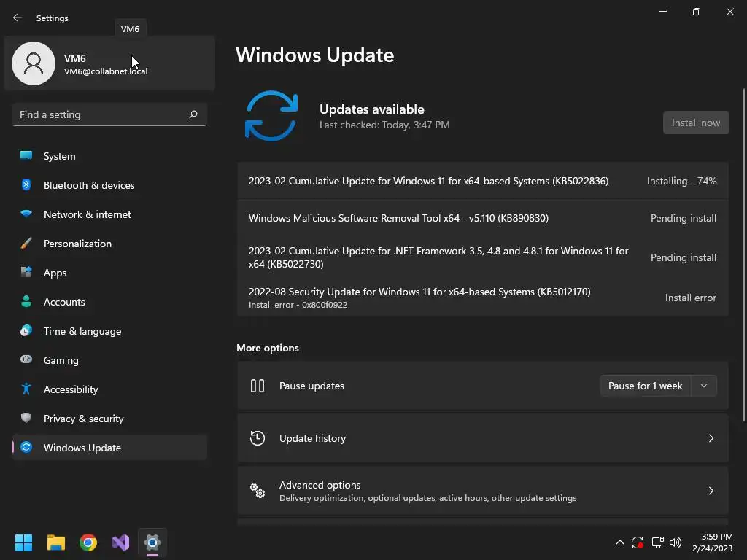Open System settings category
The width and height of the screenshot is (747, 560).
coord(109,156)
